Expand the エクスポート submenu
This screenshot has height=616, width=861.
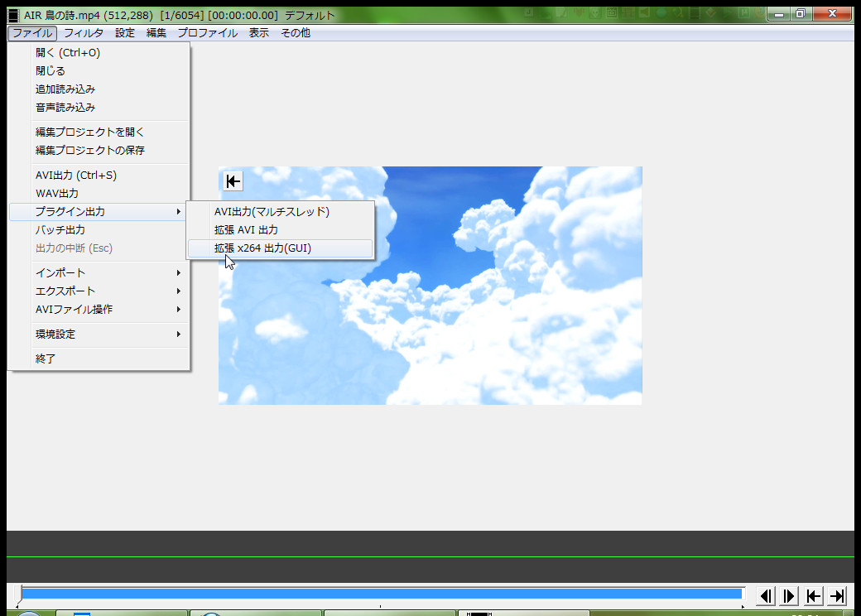99,291
